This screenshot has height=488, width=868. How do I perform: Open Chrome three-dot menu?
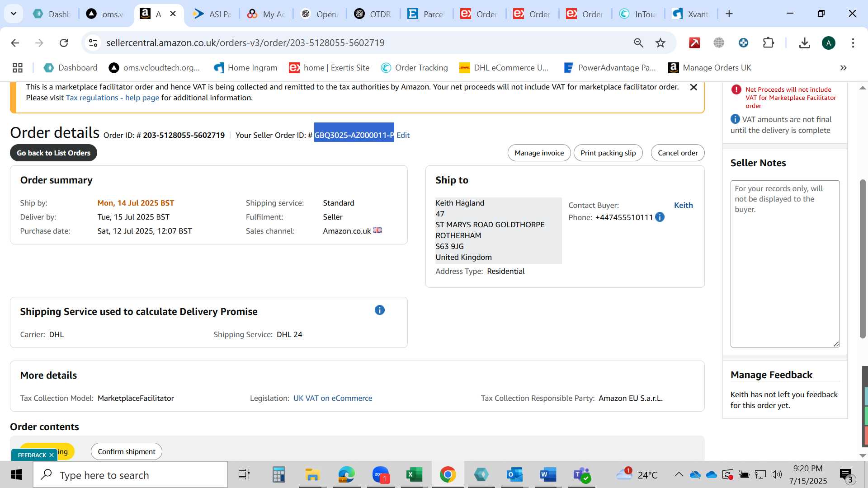coord(853,43)
